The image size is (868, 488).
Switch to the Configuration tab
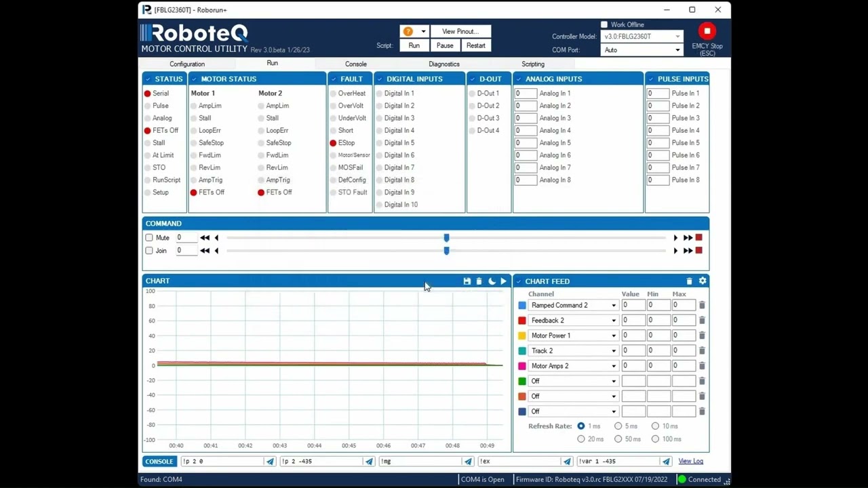[187, 64]
